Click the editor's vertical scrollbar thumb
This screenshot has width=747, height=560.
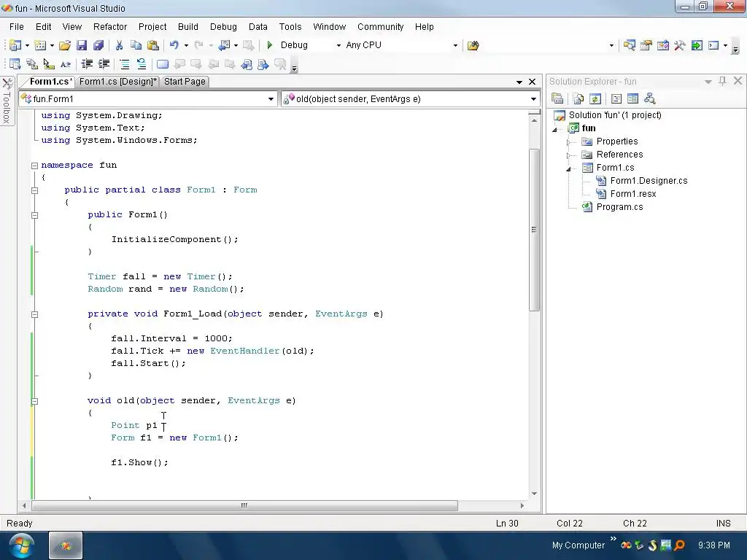coord(534,230)
